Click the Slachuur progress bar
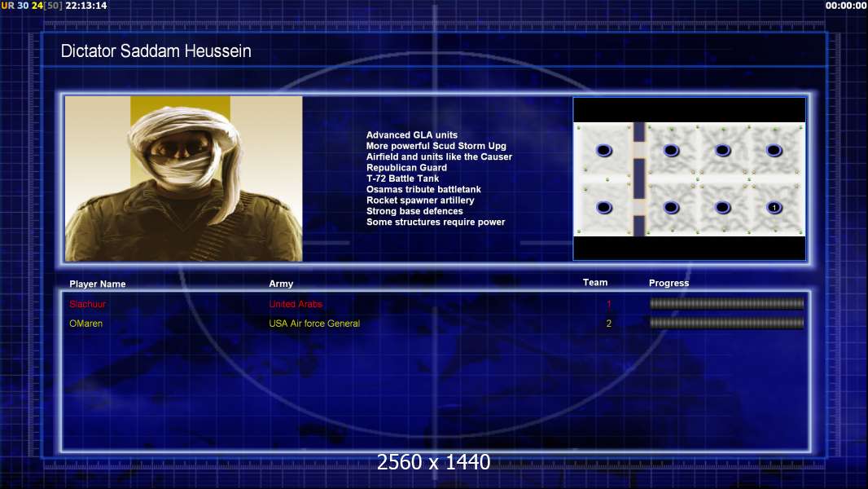 [x=726, y=303]
